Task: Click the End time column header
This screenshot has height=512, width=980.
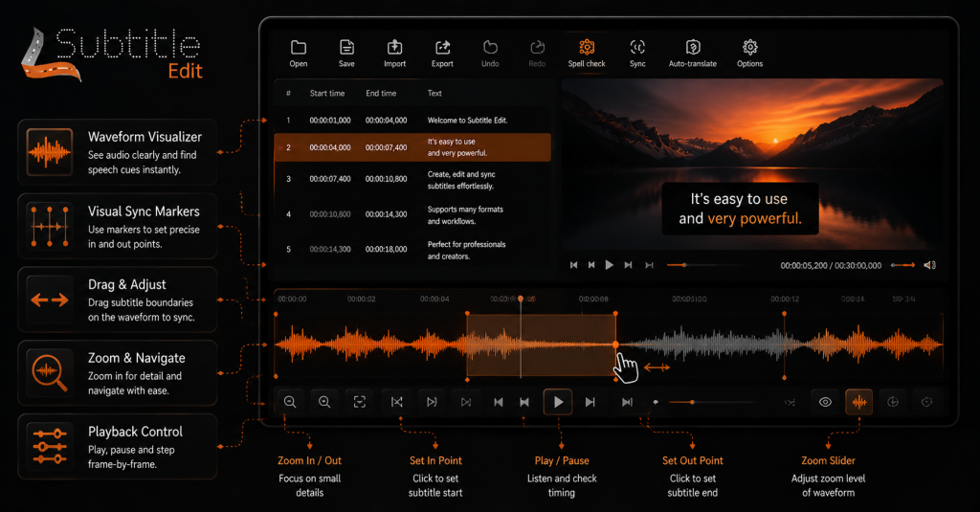Action: [x=381, y=93]
